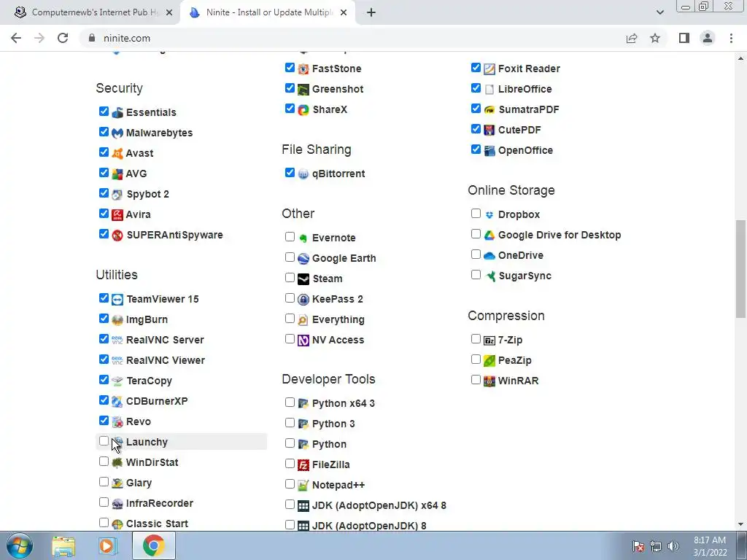The image size is (747, 560).
Task: Uncheck the Foxit Reader checkbox
Action: coord(476,68)
